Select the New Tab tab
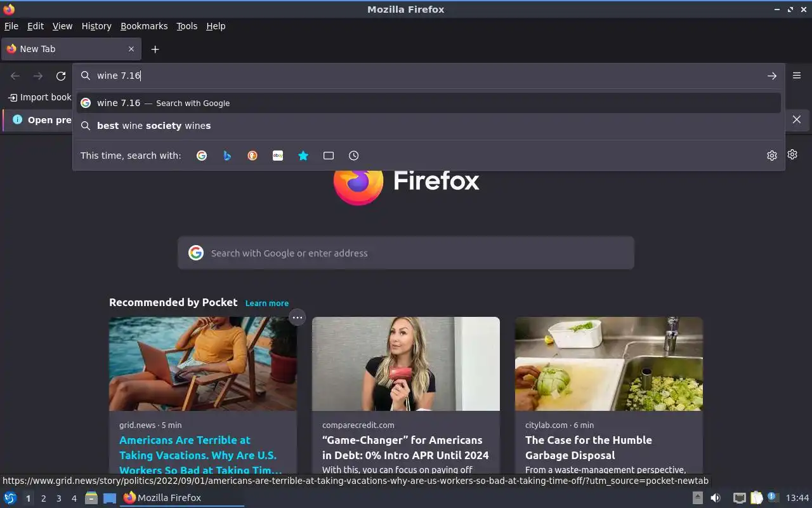Screen dimensions: 812x508 coord(70,49)
